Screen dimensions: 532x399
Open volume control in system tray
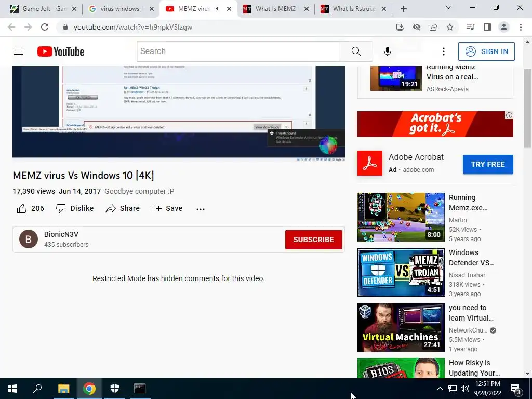click(x=465, y=389)
